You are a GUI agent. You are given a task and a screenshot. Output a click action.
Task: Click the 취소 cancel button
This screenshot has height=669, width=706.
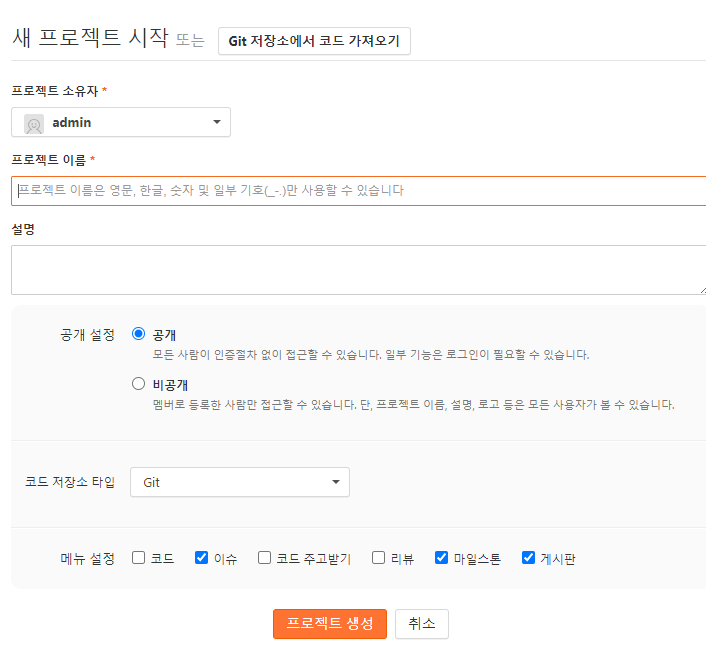pos(422,624)
